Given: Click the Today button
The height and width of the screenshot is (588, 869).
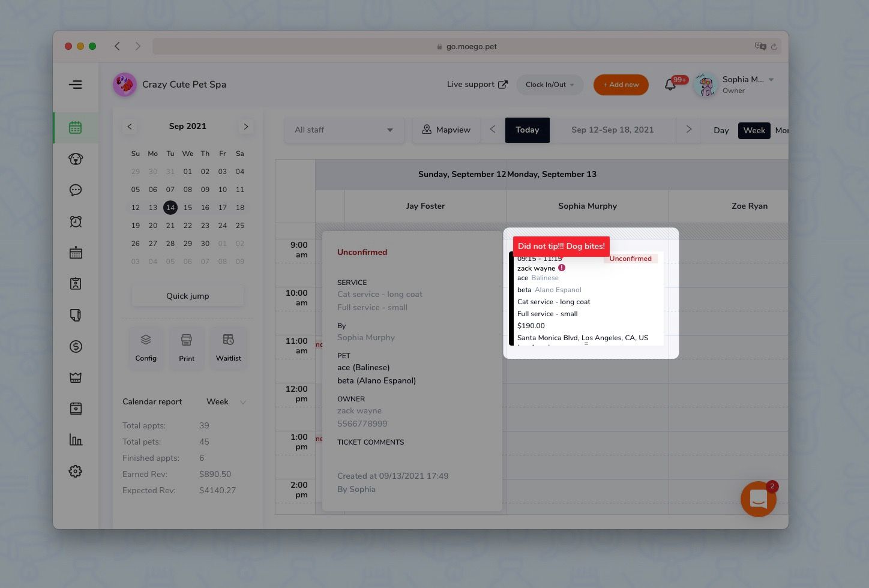Looking at the screenshot, I should (528, 130).
